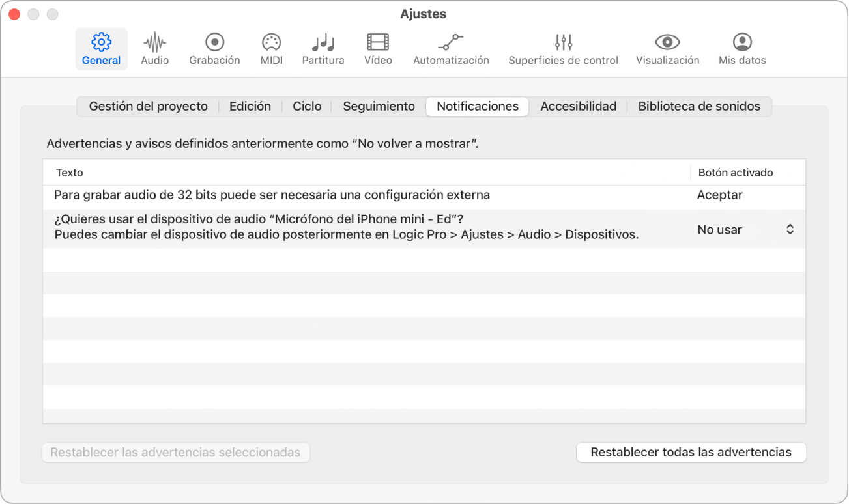This screenshot has height=504, width=849.
Task: Open the Mis datos settings pane
Action: click(741, 48)
